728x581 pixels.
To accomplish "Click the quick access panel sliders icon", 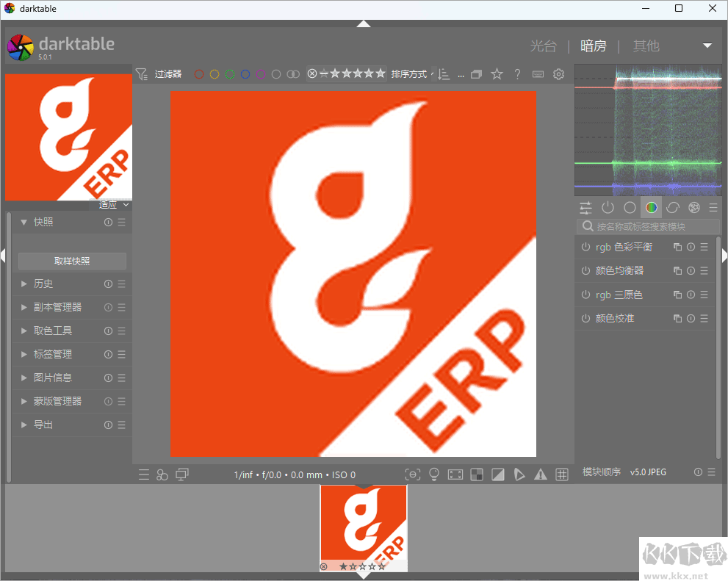I will pos(585,208).
